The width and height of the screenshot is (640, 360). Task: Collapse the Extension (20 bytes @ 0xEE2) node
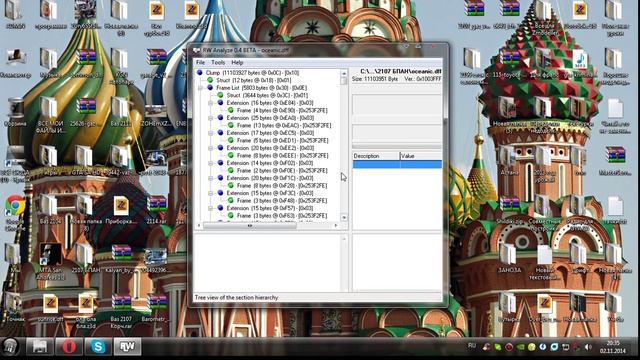[211, 148]
